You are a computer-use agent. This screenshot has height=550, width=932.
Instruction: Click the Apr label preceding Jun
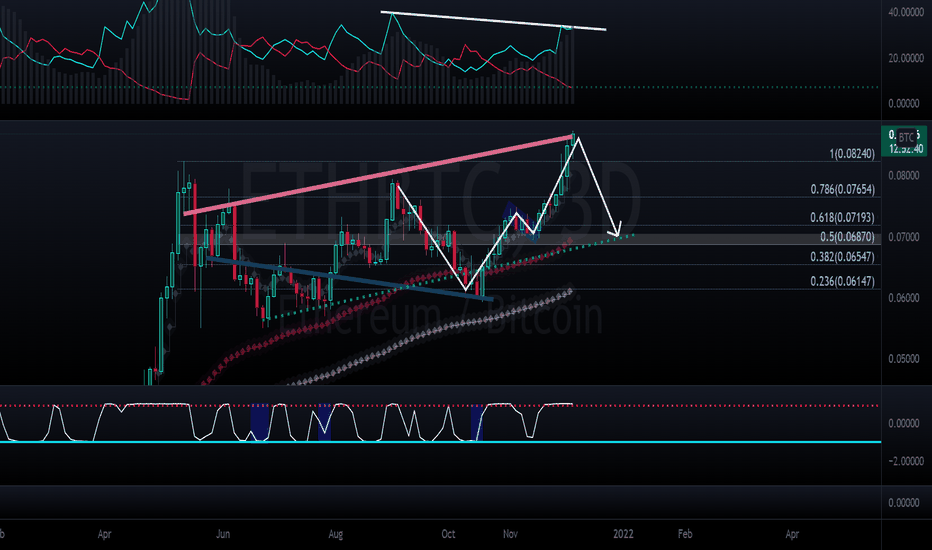coord(104,534)
